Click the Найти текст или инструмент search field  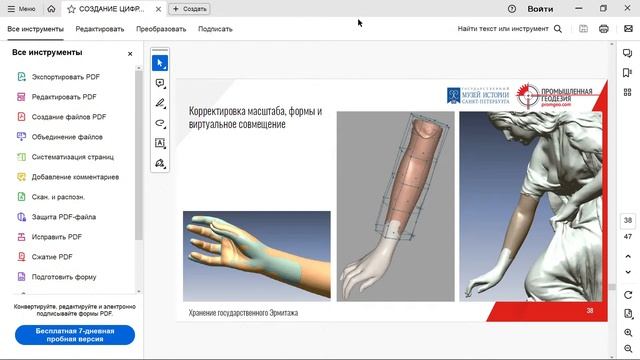point(503,29)
